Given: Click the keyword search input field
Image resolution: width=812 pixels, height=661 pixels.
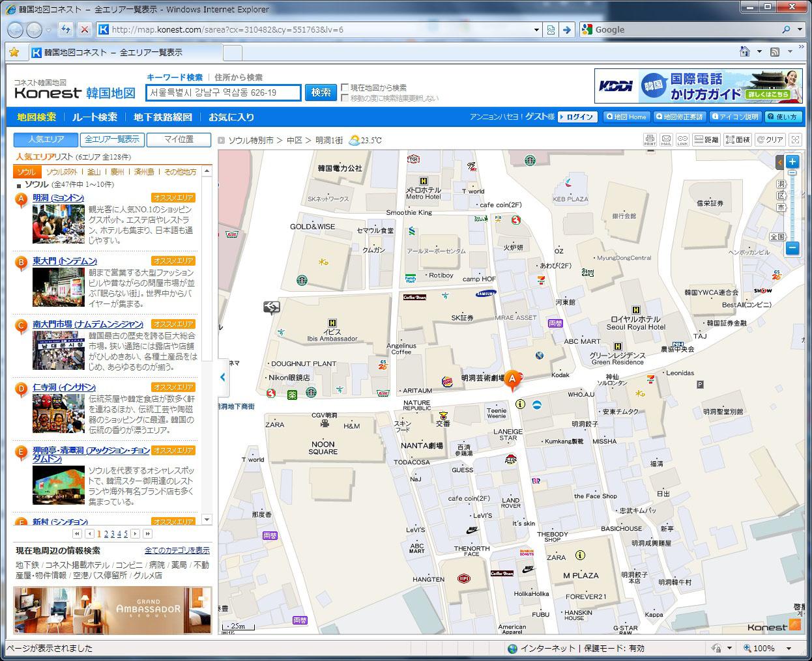Looking at the screenshot, I should point(224,92).
